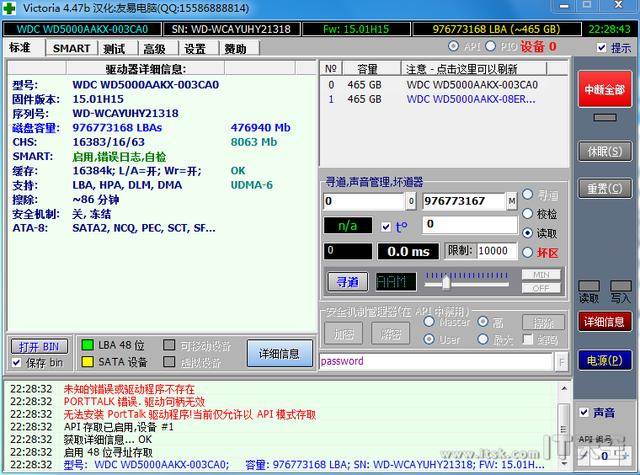Toggle the 提示 hints checkbox
This screenshot has width=640, height=475.
click(601, 47)
